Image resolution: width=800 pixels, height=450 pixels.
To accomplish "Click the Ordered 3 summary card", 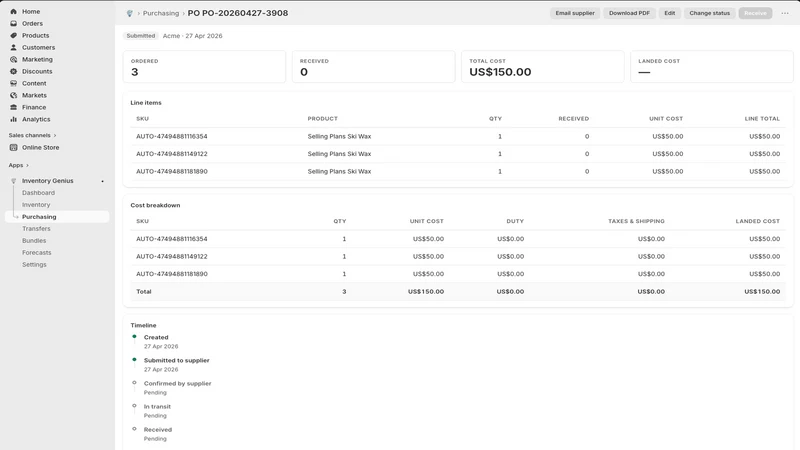I will click(x=204, y=66).
